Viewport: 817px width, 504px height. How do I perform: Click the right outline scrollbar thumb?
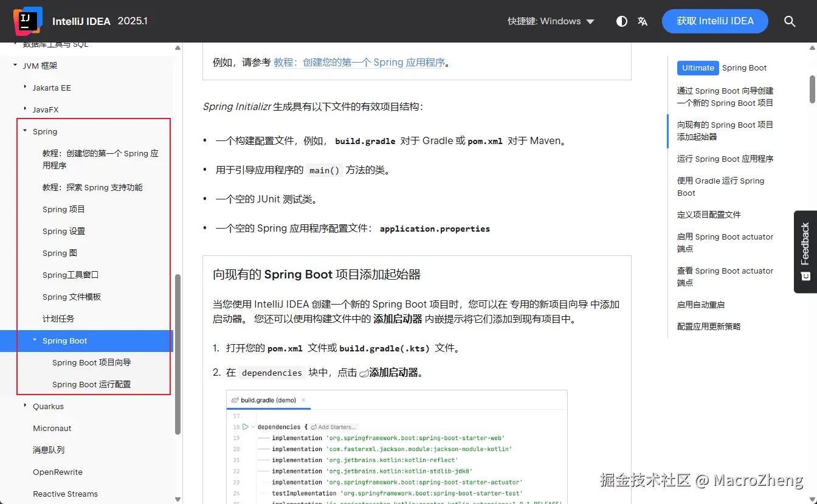[x=812, y=90]
